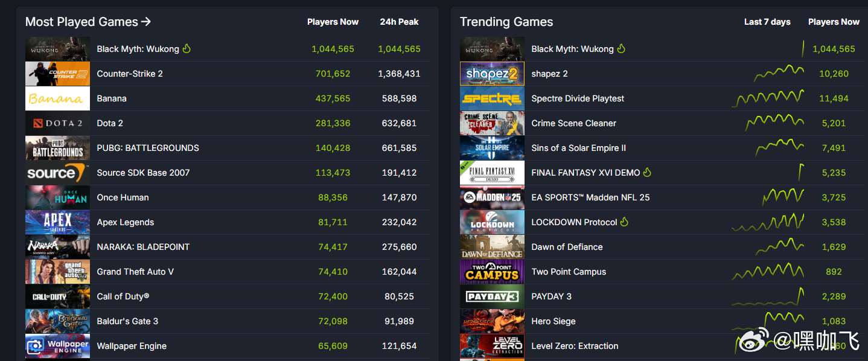This screenshot has width=868, height=361.
Task: Open the Baldur's Gate 3 thumbnail image
Action: pyautogui.click(x=57, y=321)
